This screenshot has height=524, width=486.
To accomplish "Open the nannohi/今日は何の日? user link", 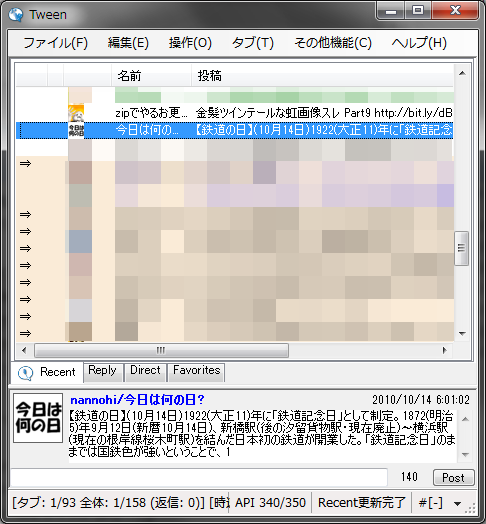I will pos(137,399).
